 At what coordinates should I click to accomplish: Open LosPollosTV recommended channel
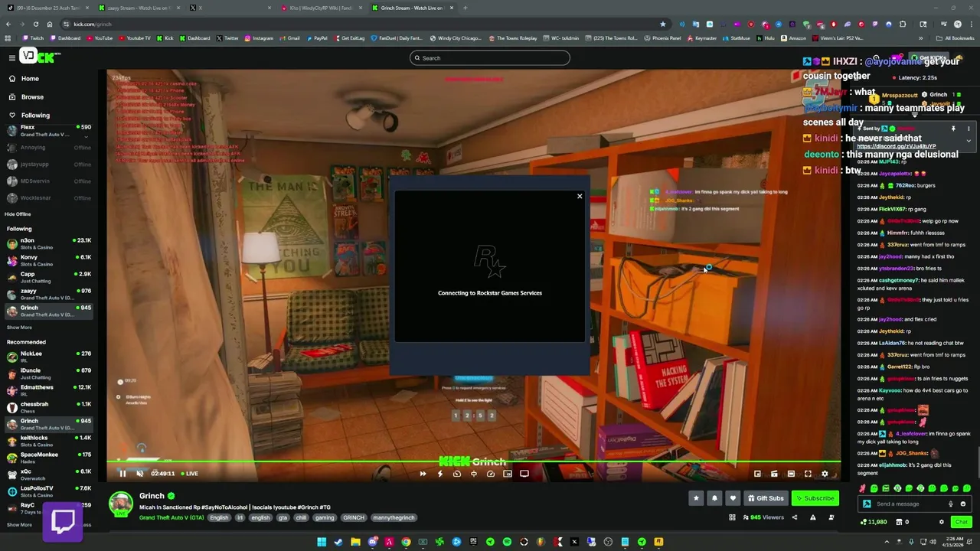[x=47, y=491]
